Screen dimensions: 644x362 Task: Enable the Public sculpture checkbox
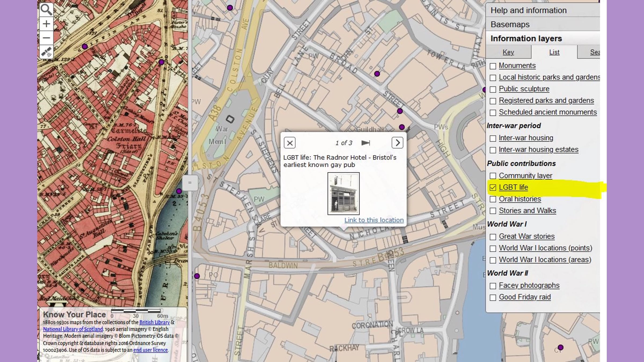[x=493, y=89]
